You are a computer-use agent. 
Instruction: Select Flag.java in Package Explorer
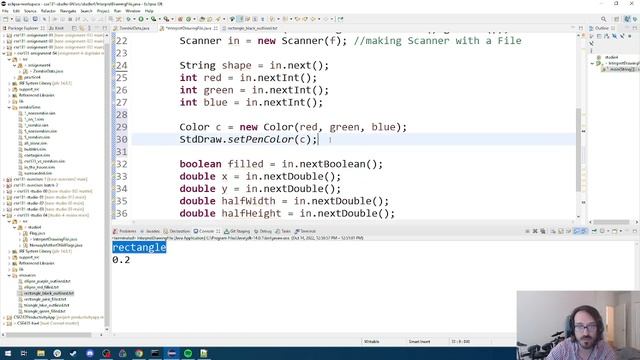pos(37,233)
